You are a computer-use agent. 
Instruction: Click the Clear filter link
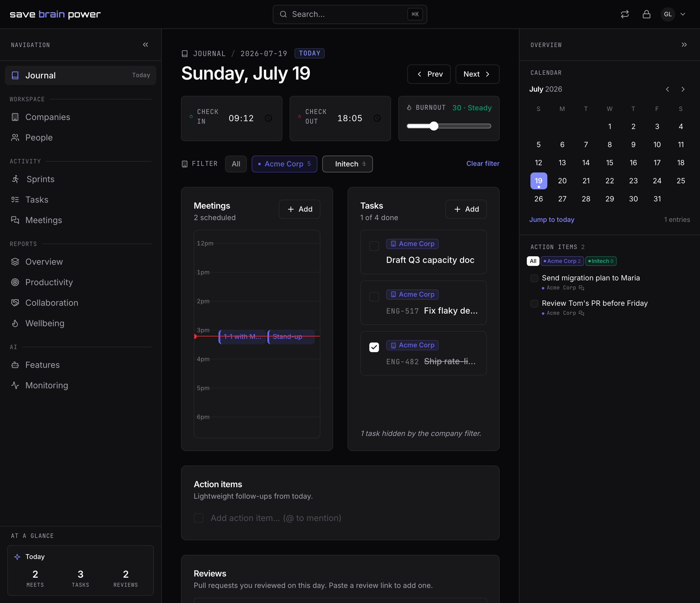(x=483, y=163)
